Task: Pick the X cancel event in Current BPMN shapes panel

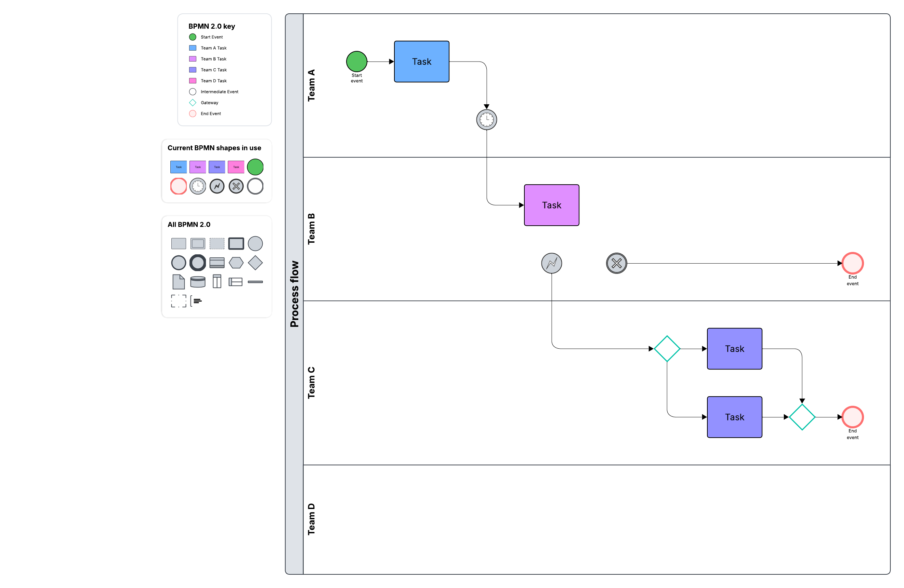Action: pyautogui.click(x=236, y=186)
